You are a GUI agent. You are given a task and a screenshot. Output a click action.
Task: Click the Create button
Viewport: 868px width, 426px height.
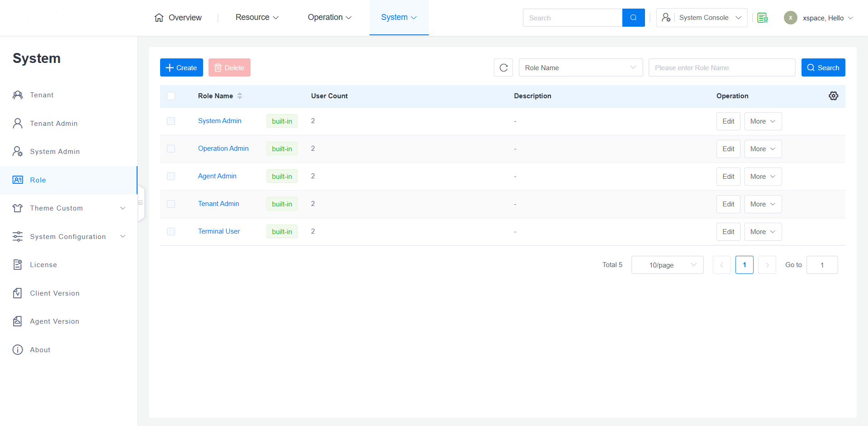click(181, 67)
